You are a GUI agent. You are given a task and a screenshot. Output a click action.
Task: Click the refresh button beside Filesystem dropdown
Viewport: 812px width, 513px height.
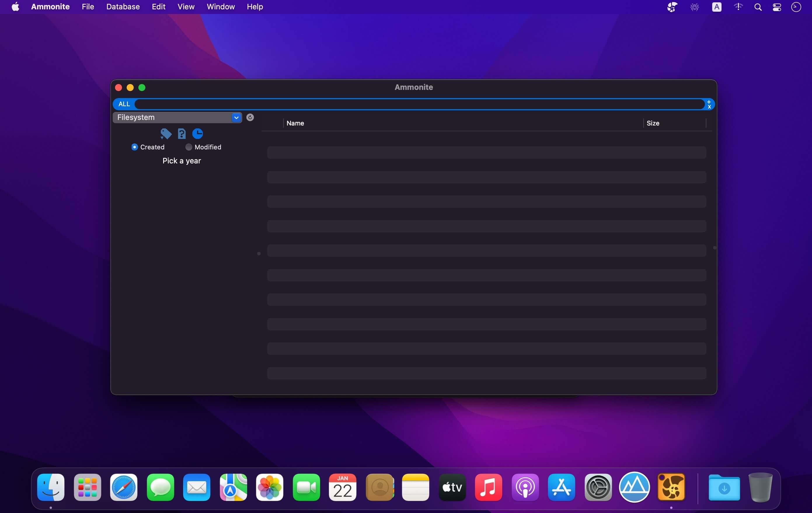pyautogui.click(x=250, y=117)
